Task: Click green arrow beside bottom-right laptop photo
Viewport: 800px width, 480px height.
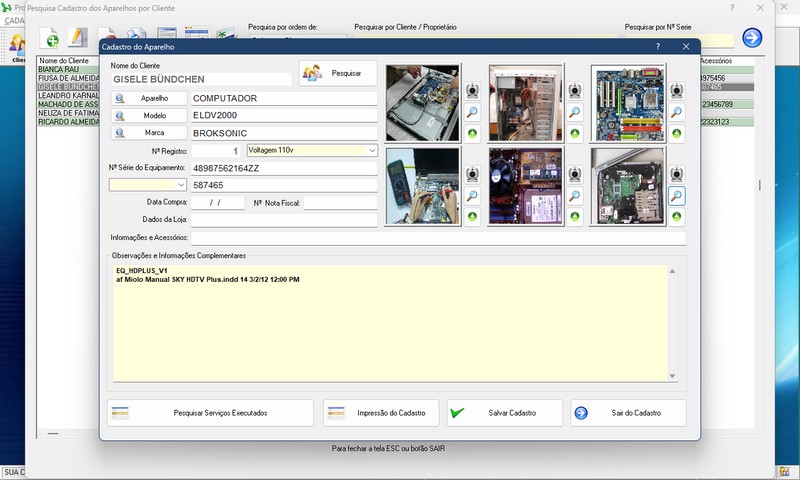Action: 676,217
